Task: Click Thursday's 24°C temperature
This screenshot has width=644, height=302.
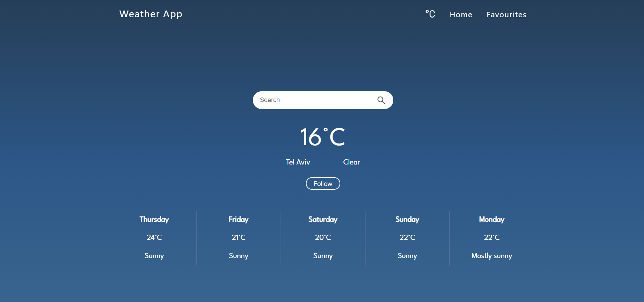Action: 154,237
